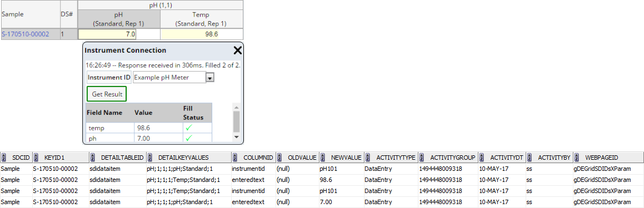The image size is (644, 208).
Task: Click the sort icon in ACTIVITYBY column header
Action: pos(530,158)
